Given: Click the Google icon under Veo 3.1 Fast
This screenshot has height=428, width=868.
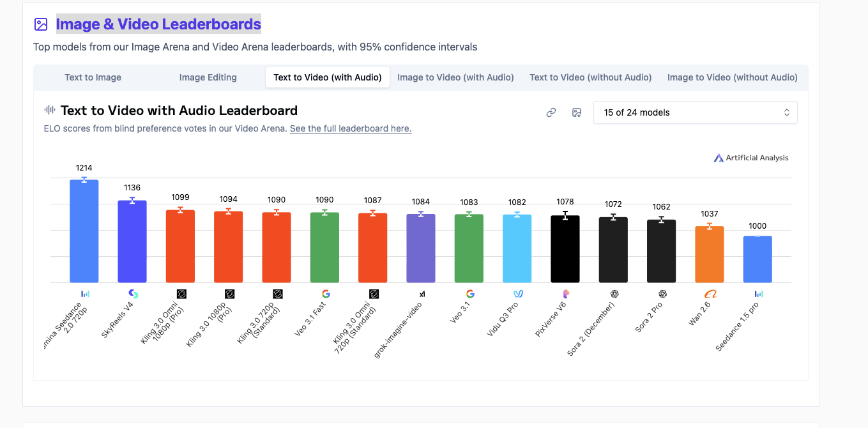Looking at the screenshot, I should point(326,293).
